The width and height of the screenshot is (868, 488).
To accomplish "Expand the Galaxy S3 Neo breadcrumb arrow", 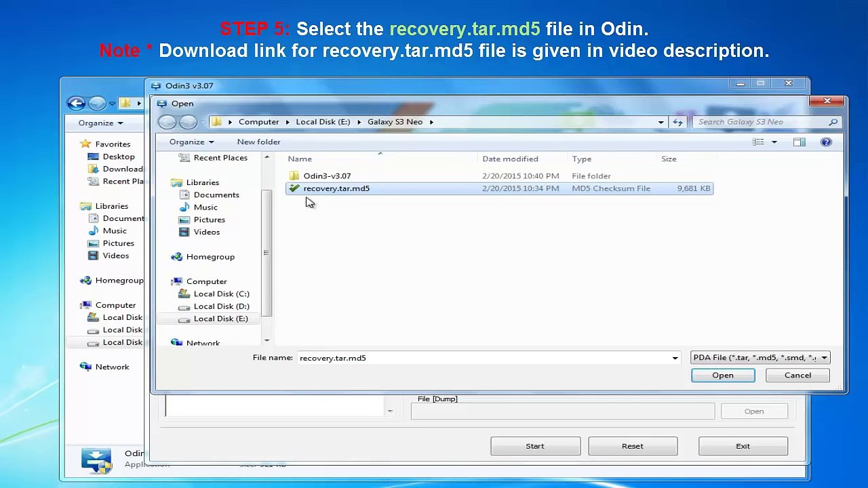I will (x=431, y=122).
